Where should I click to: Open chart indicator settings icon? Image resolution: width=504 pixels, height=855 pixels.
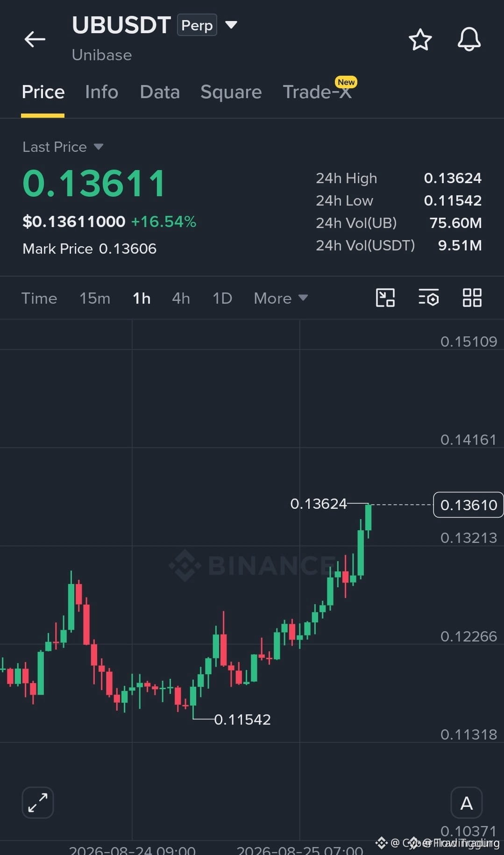coord(428,298)
